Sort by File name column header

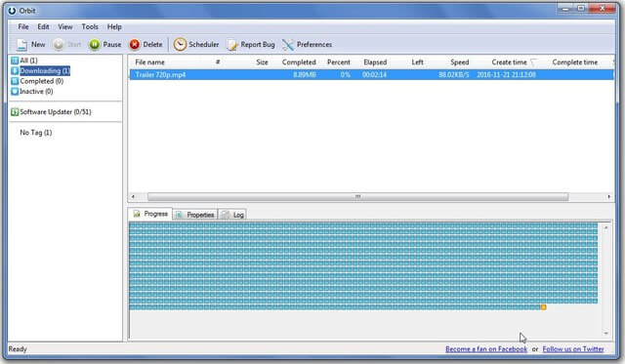(x=149, y=62)
